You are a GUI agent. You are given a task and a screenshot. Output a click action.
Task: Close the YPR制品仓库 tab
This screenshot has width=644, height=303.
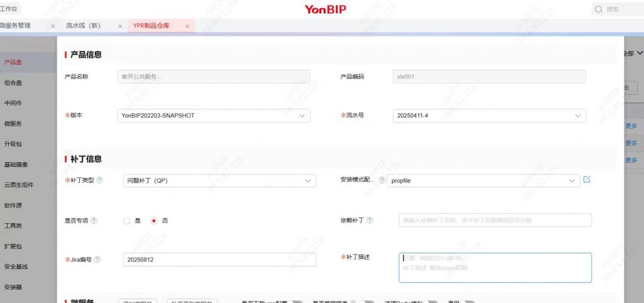pos(187,26)
